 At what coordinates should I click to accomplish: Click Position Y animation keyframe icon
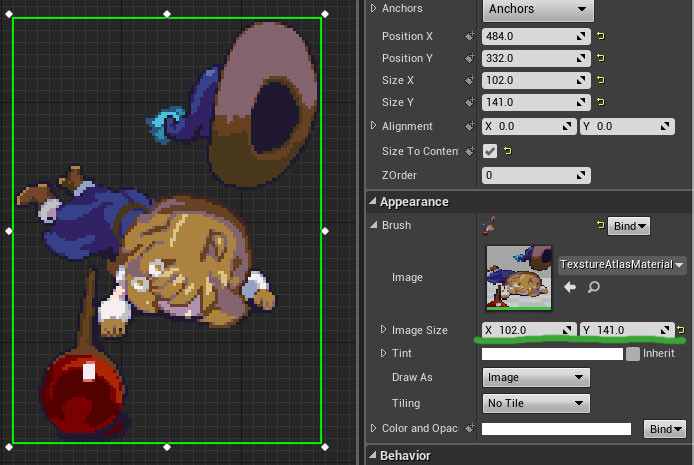pos(470,58)
